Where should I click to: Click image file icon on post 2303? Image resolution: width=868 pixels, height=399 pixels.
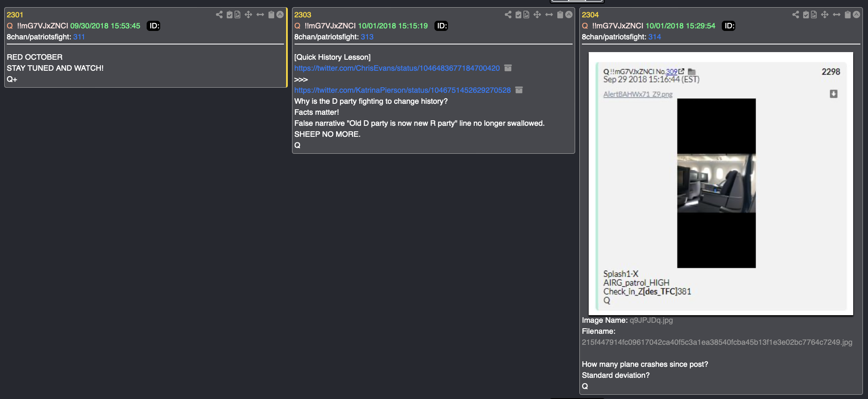pos(526,15)
